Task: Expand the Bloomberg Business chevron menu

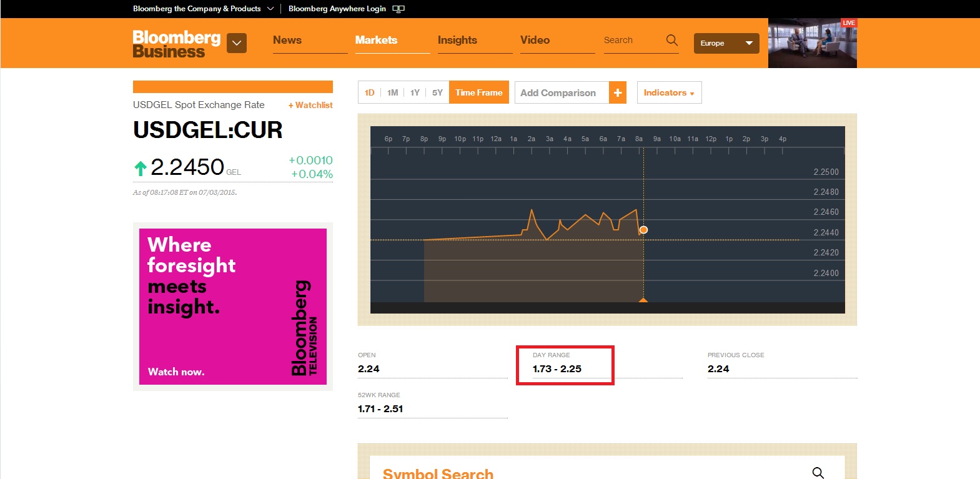Action: (x=237, y=43)
